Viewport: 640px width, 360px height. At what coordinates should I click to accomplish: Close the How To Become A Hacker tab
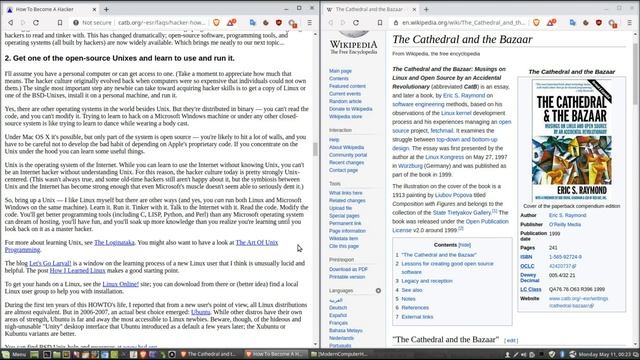94,9
